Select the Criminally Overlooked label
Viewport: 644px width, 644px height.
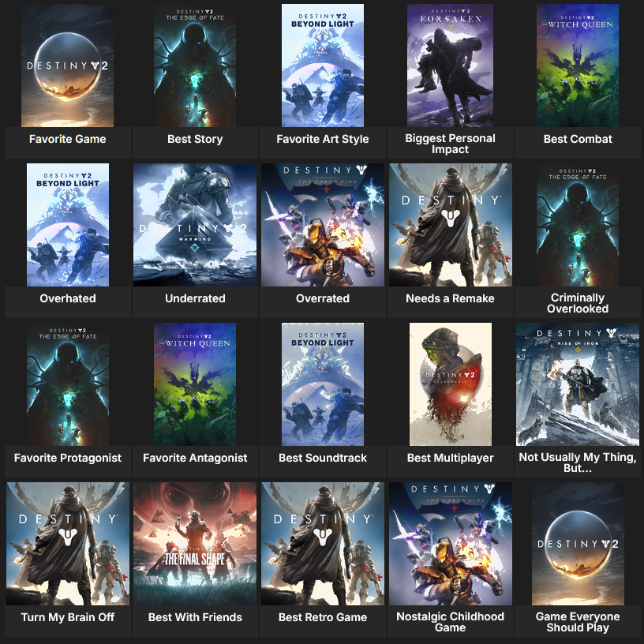click(x=578, y=303)
